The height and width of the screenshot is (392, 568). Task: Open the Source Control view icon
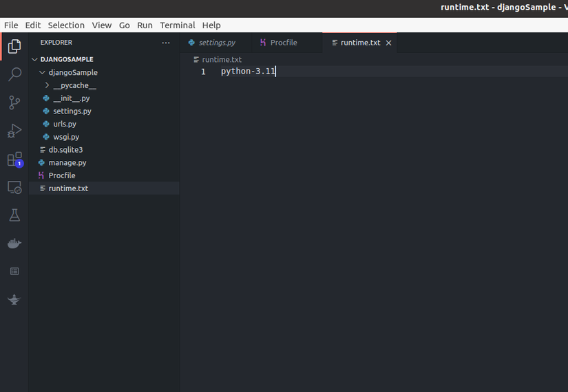14,102
